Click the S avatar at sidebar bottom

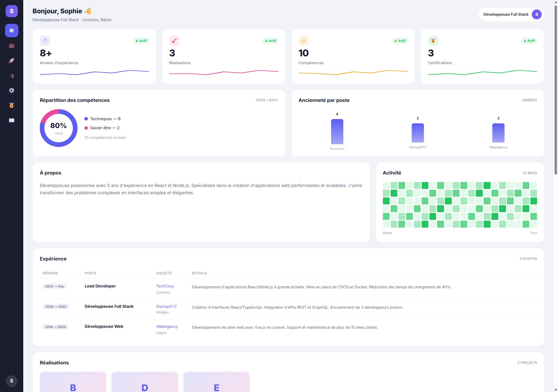point(12,381)
